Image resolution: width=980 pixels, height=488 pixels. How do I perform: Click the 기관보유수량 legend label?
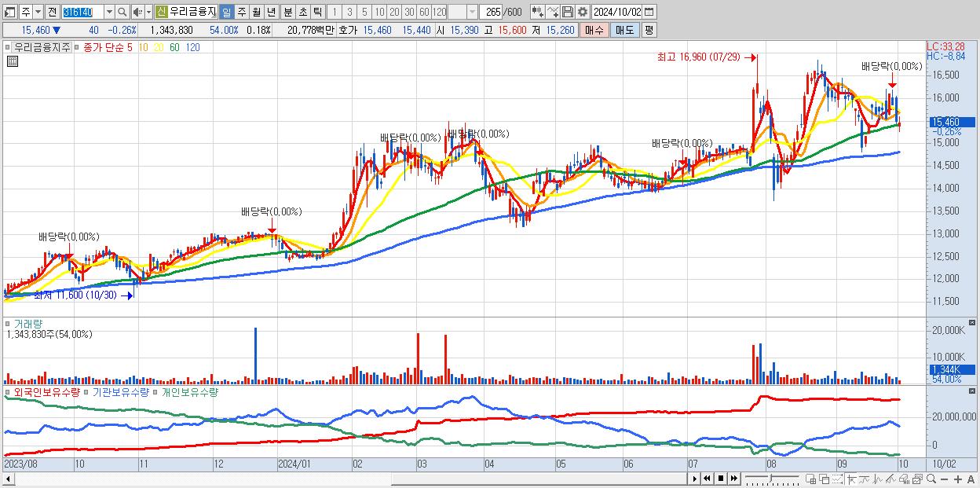pos(120,391)
